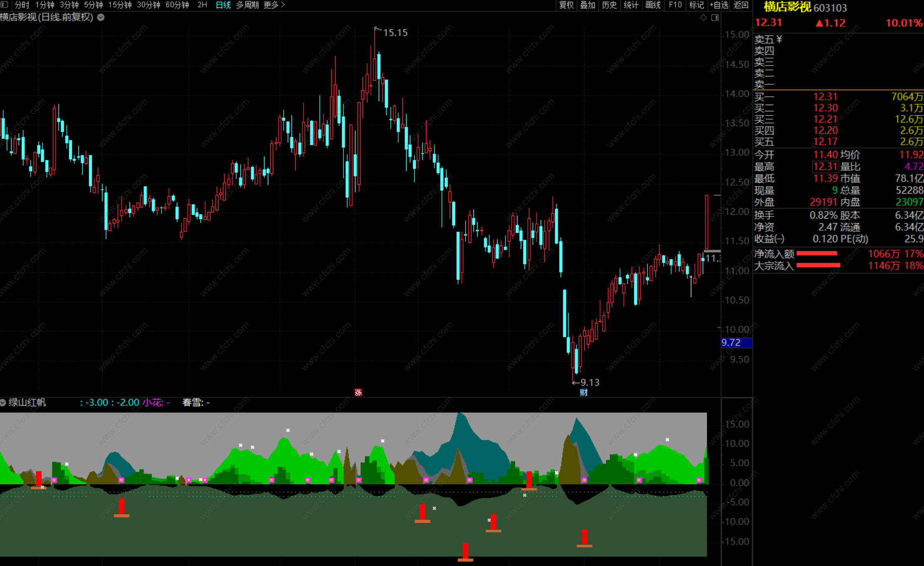Click the 返回 button
This screenshot has height=566, width=924.
(x=741, y=5)
